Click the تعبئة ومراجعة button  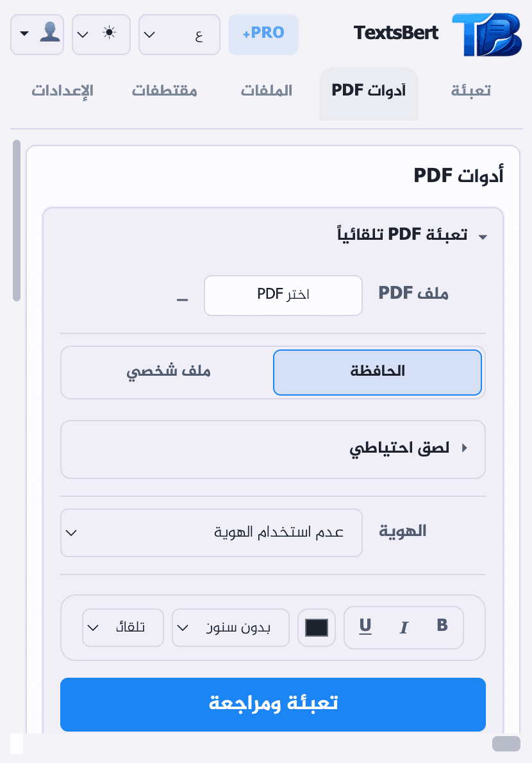[272, 705]
